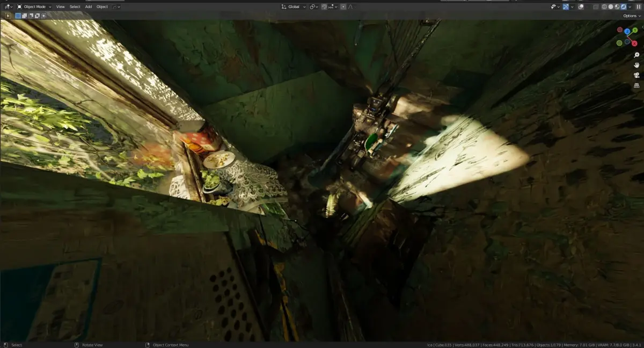Select the tweak tool icon
Image resolution: width=644 pixels, height=348 pixels.
coord(8,16)
